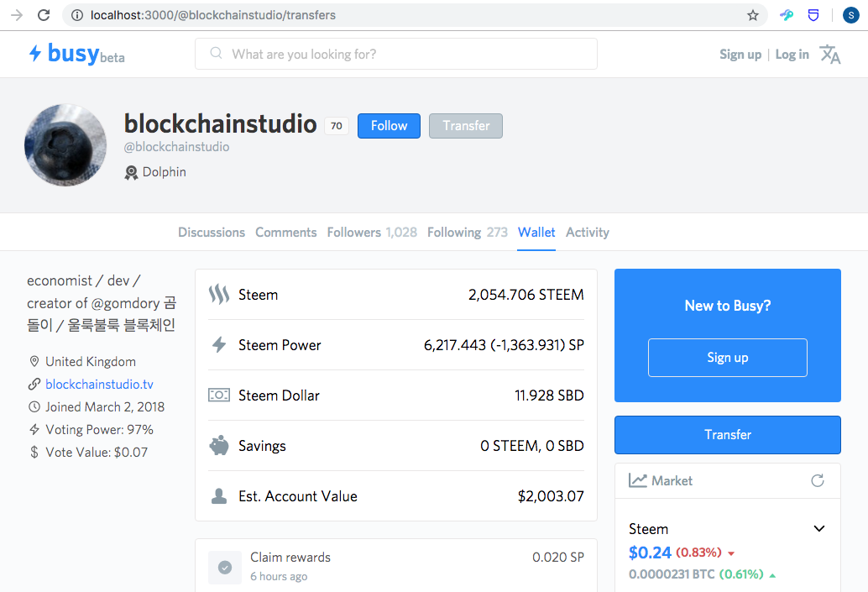The image size is (868, 592).
Task: Click the link chain icon beside website
Action: 34,384
